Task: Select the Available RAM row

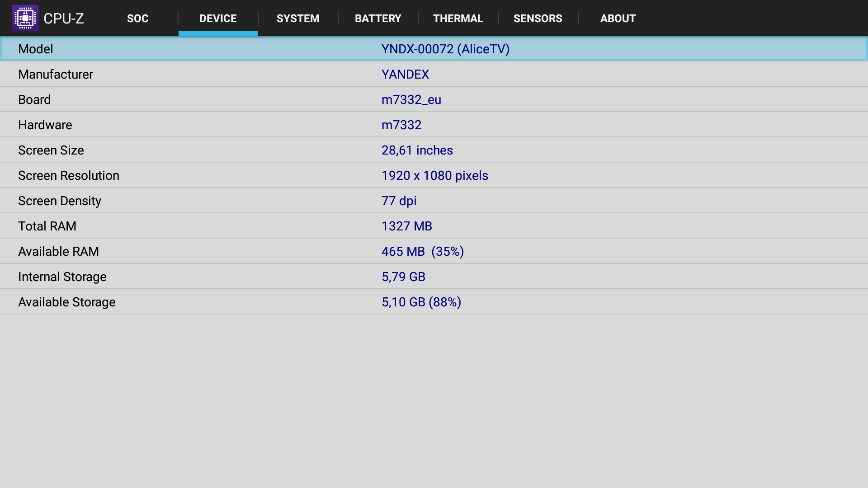Action: [x=434, y=251]
